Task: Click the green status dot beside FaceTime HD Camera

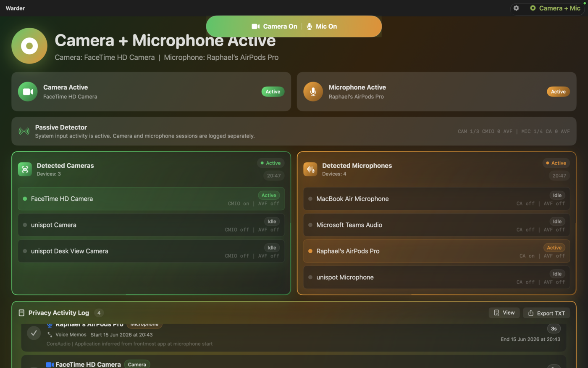Action: [x=25, y=199]
